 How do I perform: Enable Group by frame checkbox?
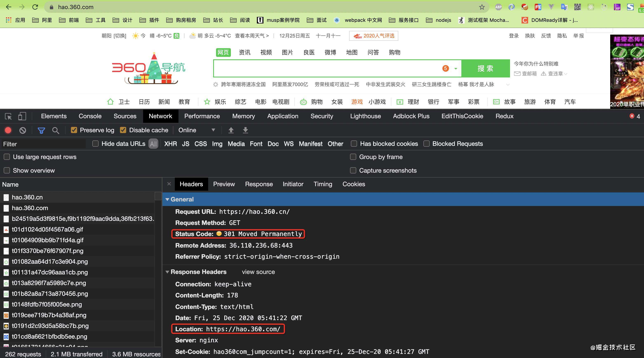point(353,157)
